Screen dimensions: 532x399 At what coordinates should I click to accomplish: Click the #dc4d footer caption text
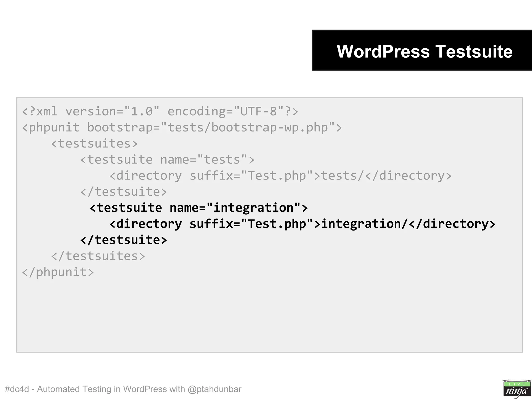pyautogui.click(x=123, y=389)
